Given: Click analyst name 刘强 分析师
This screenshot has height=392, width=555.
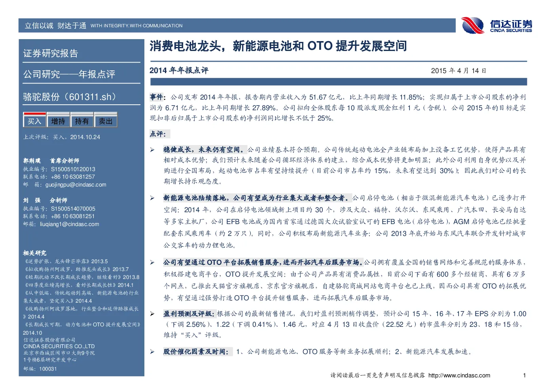Looking at the screenshot, I should (x=45, y=200).
